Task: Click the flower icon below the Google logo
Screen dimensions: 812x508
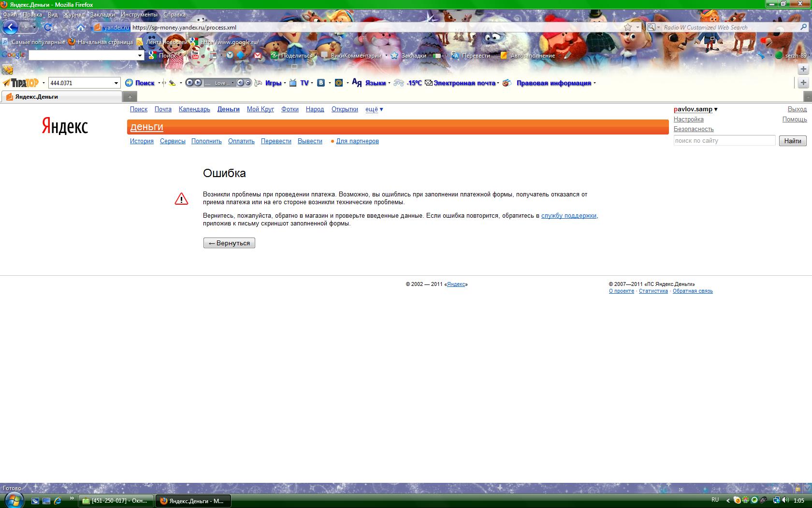Action: (7, 70)
